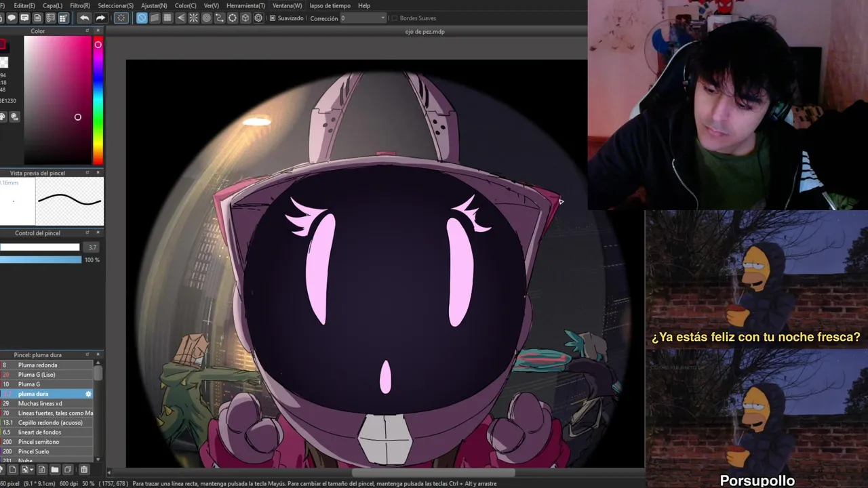Undock the Vista previa del pincel panel
This screenshot has height=488, width=868.
pyautogui.click(x=87, y=173)
